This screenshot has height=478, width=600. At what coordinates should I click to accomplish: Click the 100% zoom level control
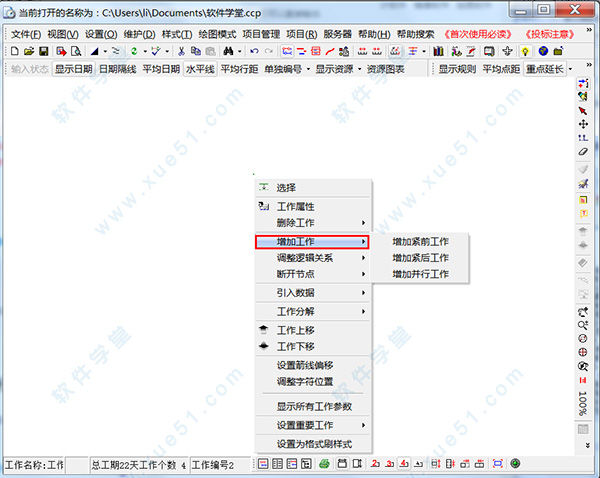[x=583, y=404]
